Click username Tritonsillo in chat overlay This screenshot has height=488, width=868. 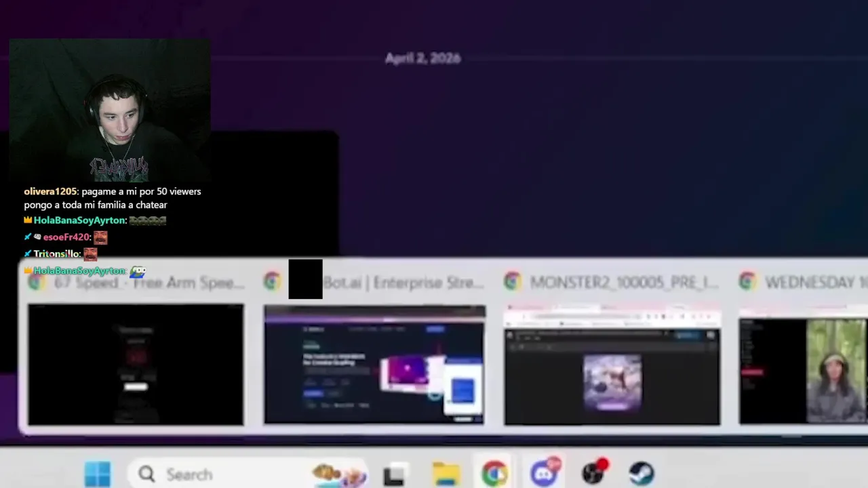(57, 253)
